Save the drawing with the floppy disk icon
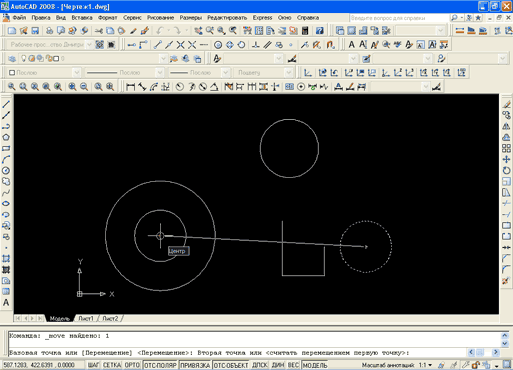Screen dimensions: 513x370 click(x=35, y=31)
